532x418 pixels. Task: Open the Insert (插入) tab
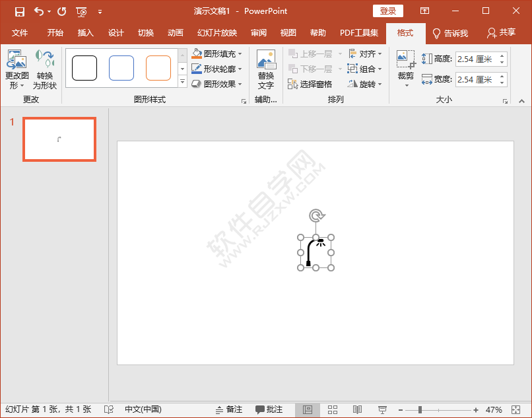pyautogui.click(x=86, y=33)
